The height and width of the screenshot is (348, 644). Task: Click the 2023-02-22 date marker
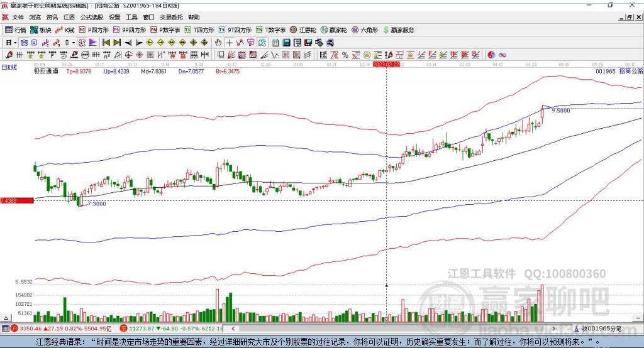(x=386, y=65)
